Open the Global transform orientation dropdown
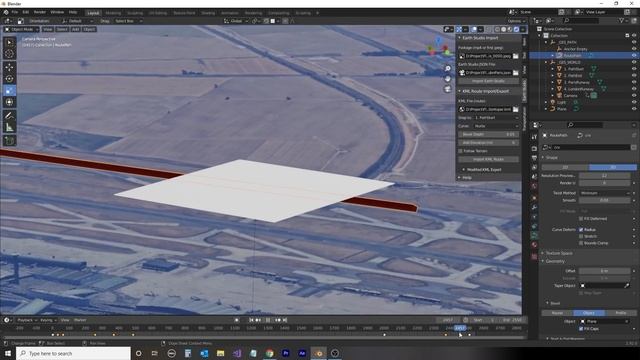 tap(236, 21)
